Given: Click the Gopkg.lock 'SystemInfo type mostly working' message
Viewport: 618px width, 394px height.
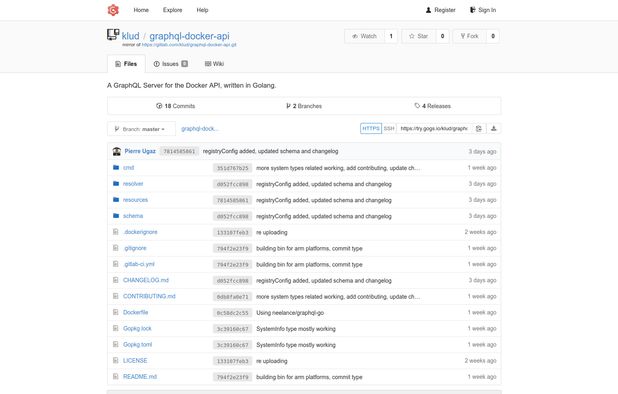Looking at the screenshot, I should [296, 329].
